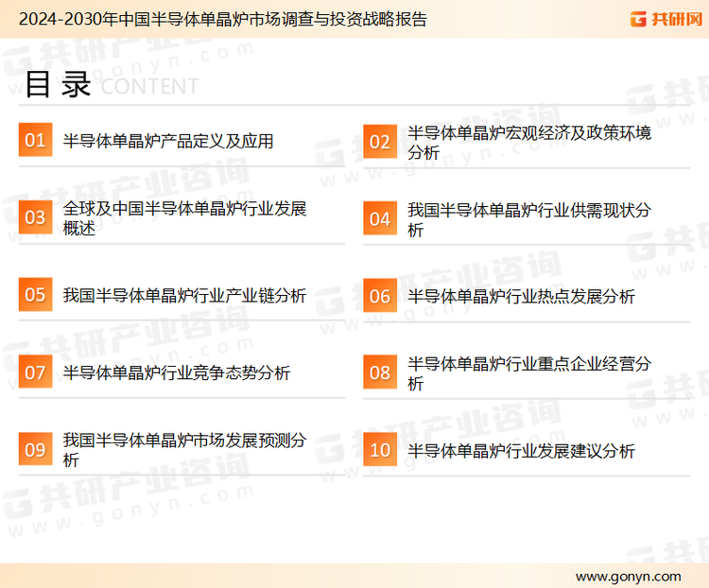
Task: Open chapter 半导体单晶炉行业热点发展分析
Action: [521, 297]
